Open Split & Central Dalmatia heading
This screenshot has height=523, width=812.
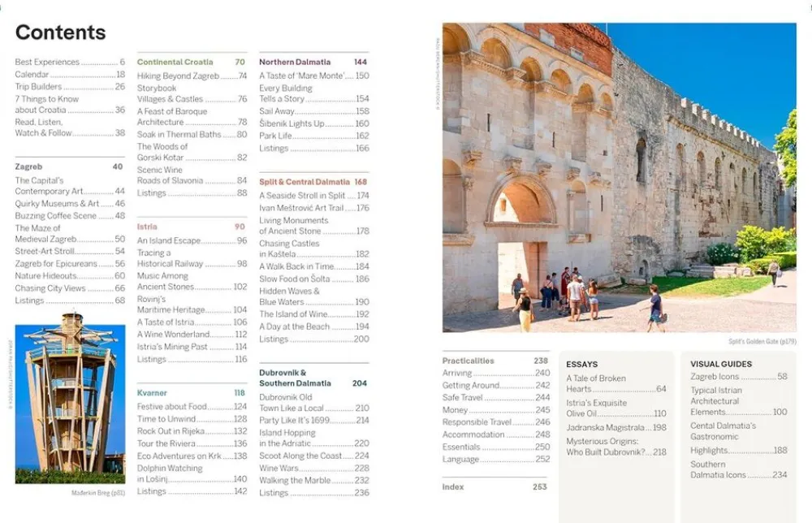(304, 182)
